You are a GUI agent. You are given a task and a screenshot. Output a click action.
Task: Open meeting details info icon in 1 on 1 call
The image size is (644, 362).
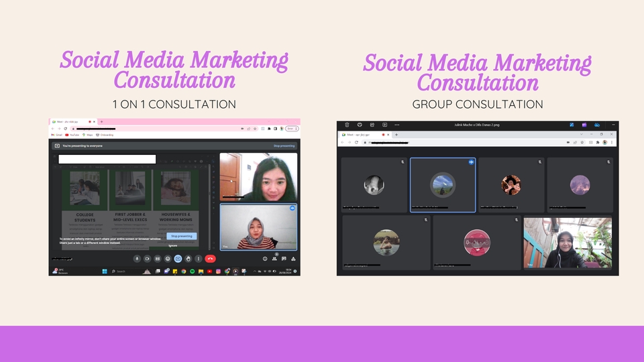point(265,259)
